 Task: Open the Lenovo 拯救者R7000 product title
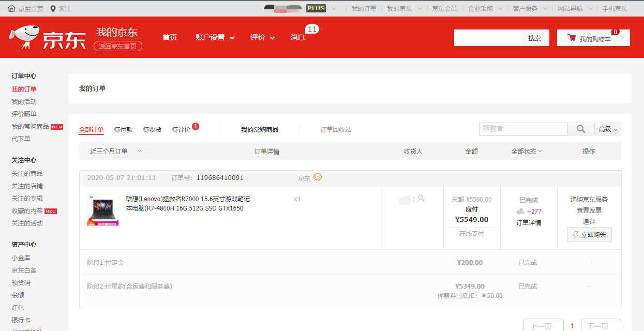tap(188, 204)
